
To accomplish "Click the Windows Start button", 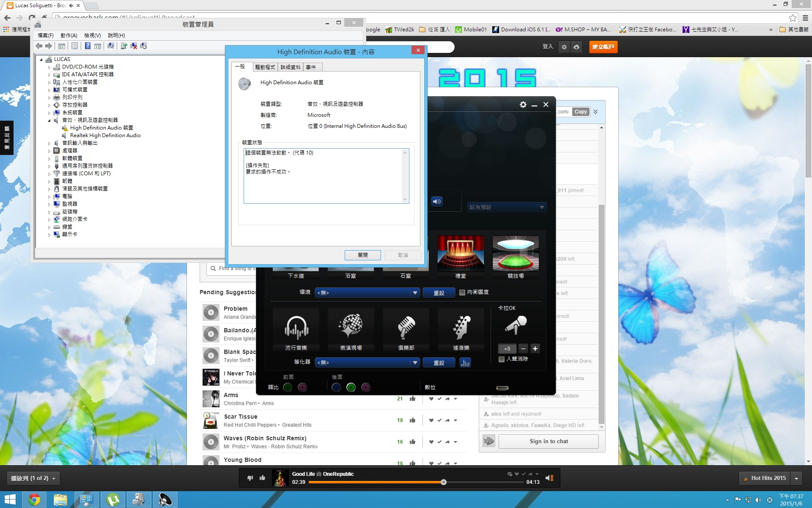I will (x=10, y=500).
